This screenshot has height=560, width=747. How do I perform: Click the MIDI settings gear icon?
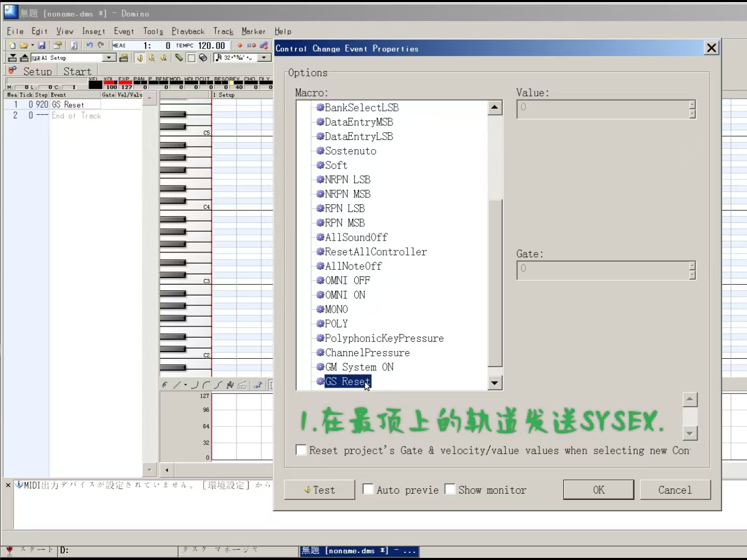click(264, 46)
